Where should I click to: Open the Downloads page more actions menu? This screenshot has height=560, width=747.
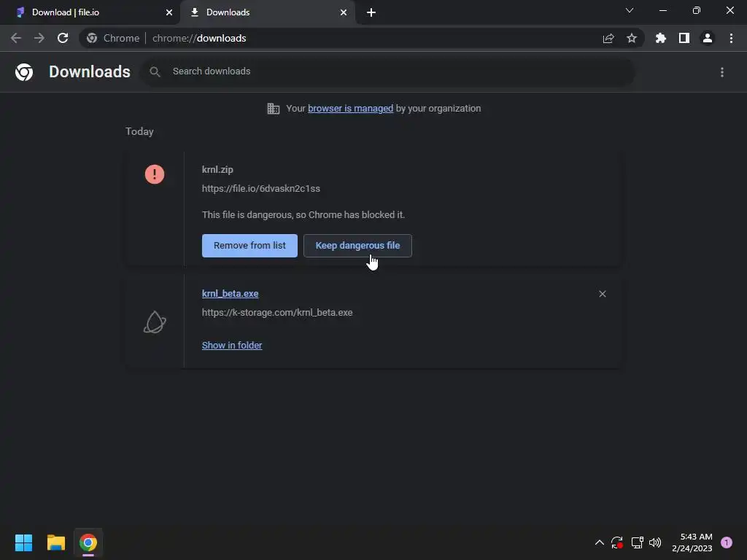(x=722, y=72)
